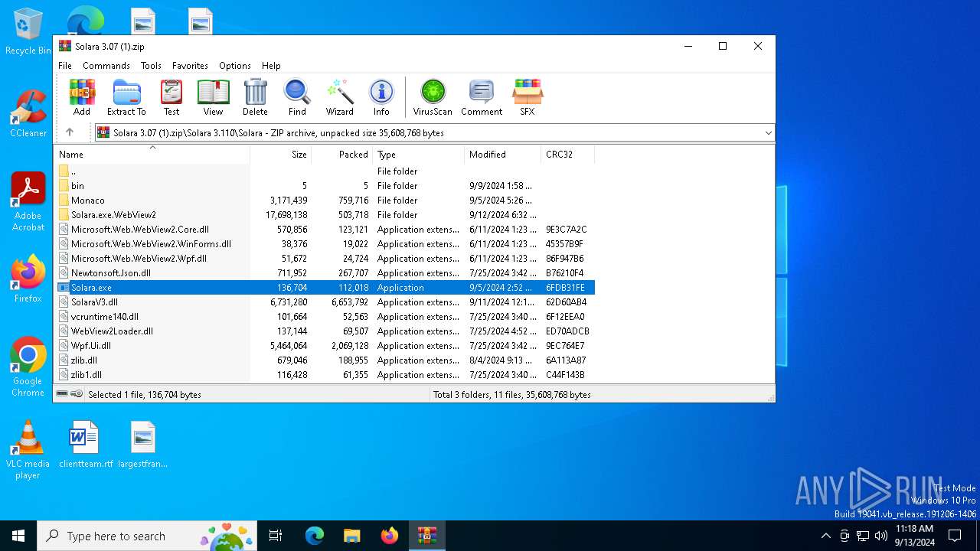Sort by the Packed column header
The width and height of the screenshot is (980, 551).
coord(342,155)
